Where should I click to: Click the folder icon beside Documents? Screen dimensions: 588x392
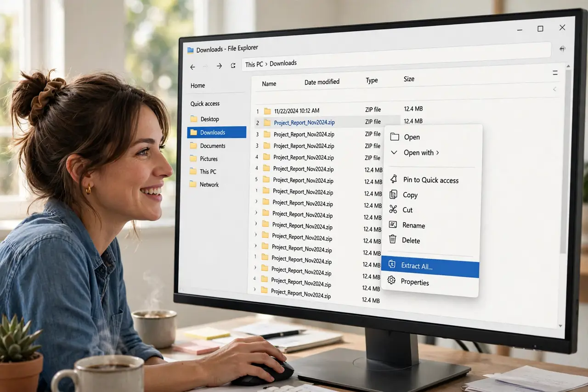[193, 146]
